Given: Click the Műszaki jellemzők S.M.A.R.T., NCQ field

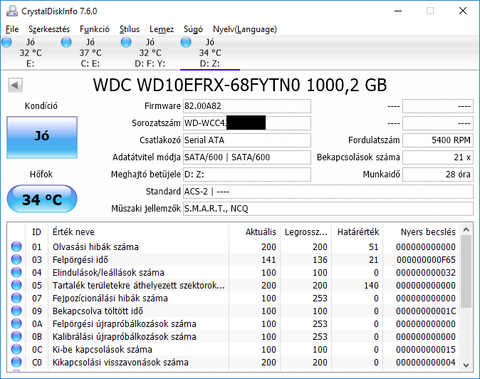Looking at the screenshot, I should coord(328,209).
